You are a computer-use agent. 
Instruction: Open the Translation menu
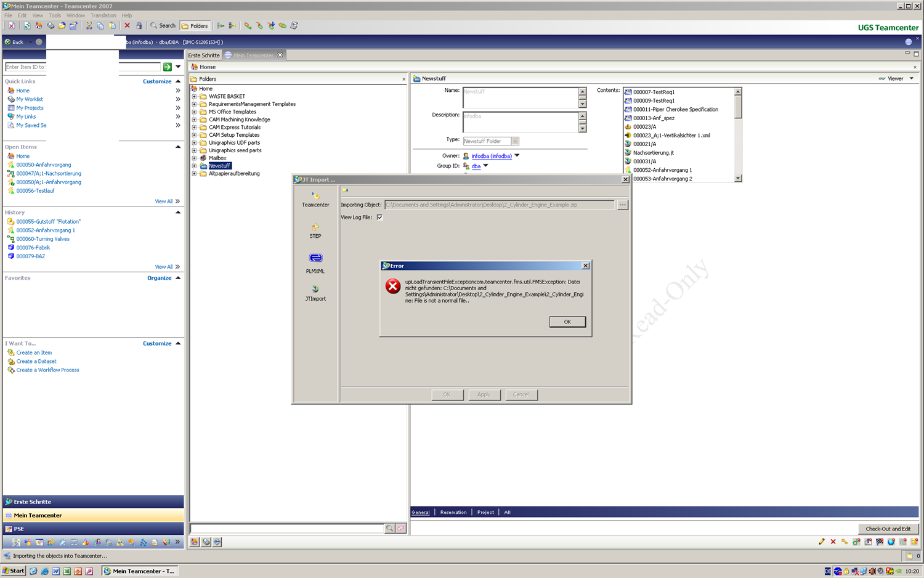(x=103, y=15)
